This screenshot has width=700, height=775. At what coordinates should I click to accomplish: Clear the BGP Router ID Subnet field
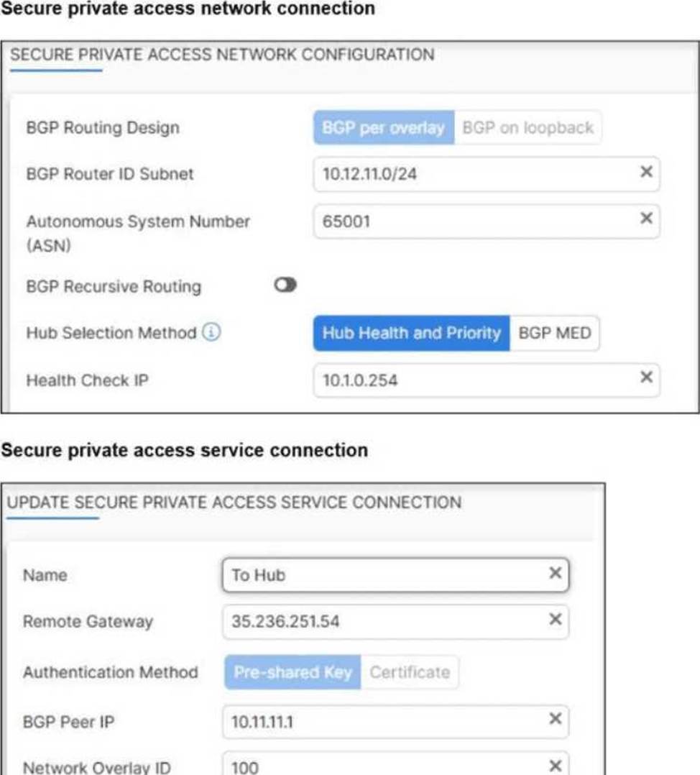(646, 173)
